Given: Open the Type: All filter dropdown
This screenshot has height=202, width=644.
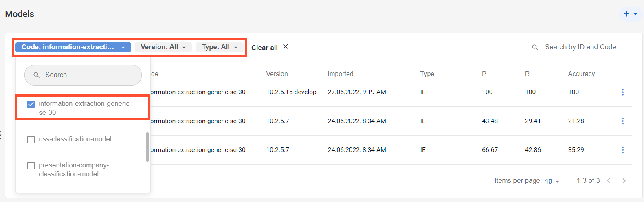Looking at the screenshot, I should tap(220, 47).
